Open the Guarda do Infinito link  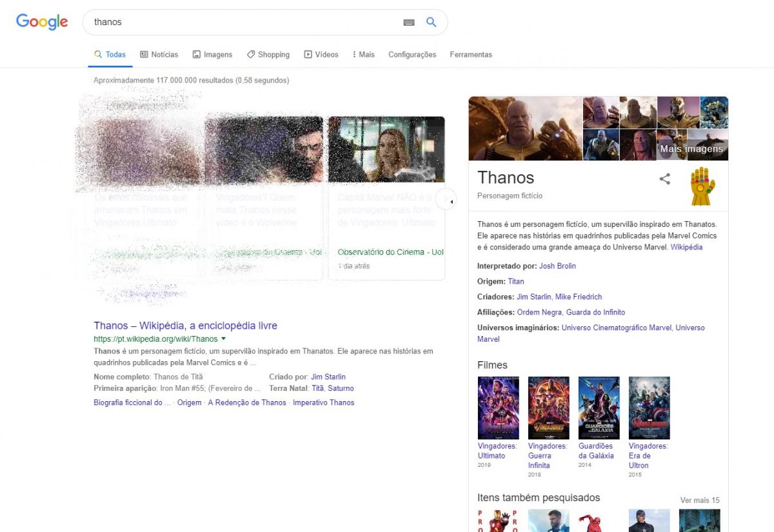coord(595,312)
